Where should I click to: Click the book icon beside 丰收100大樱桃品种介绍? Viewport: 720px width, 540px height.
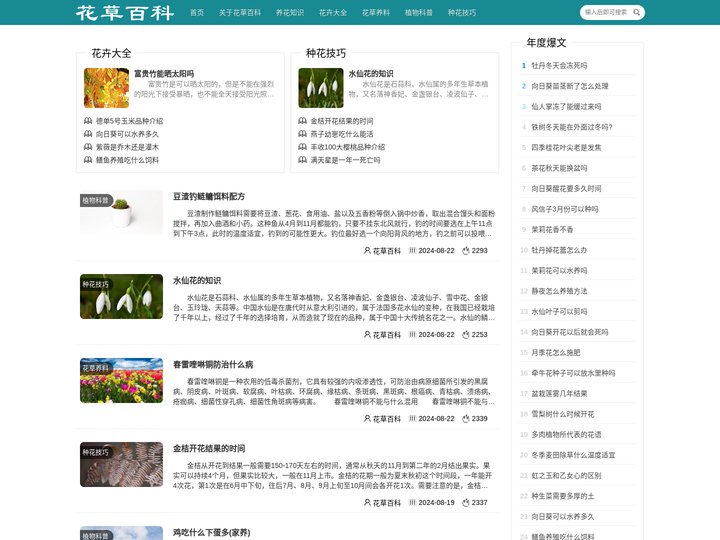pos(303,147)
